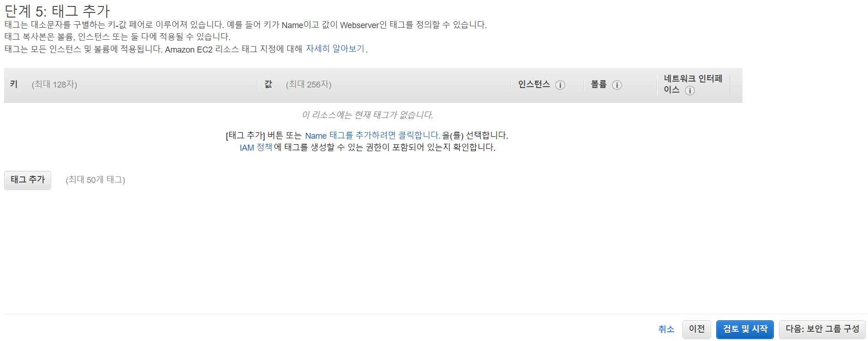Open the 자세히 알아보기 link

tap(335, 49)
